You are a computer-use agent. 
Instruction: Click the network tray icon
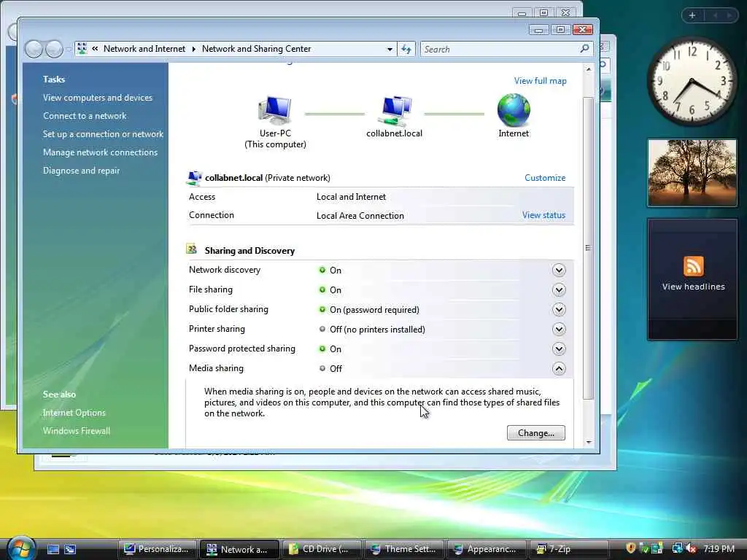point(678,548)
